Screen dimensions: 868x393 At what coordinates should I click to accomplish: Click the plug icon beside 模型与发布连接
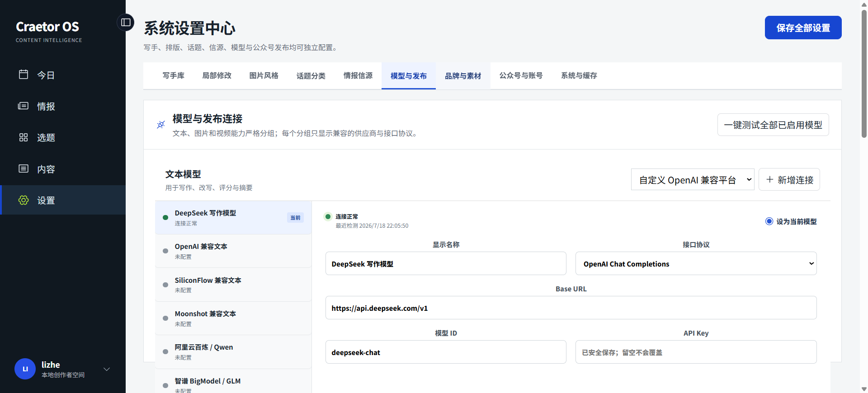tap(161, 125)
